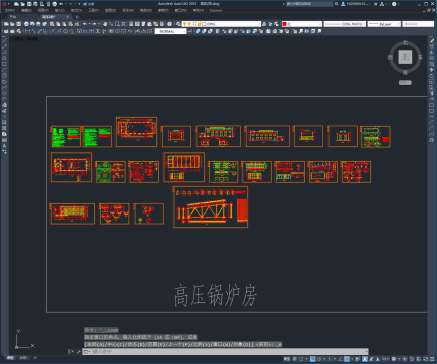This screenshot has width=437, height=364.
Task: Open the WCS dropdown below the ViewCube
Action: coord(405,82)
